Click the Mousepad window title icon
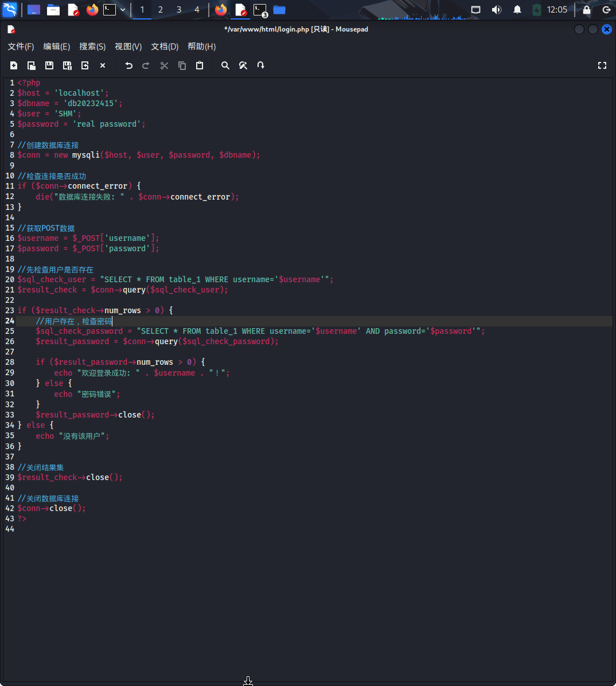Viewport: 616px width, 686px height. point(11,29)
